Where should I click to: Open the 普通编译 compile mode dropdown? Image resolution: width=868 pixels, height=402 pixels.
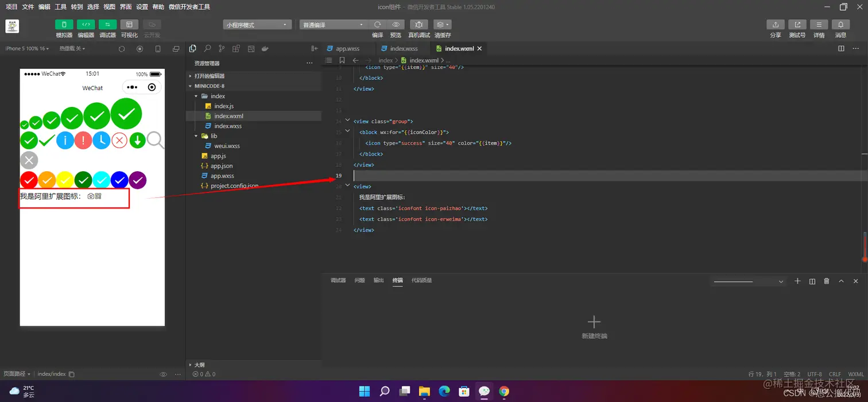[x=333, y=25]
